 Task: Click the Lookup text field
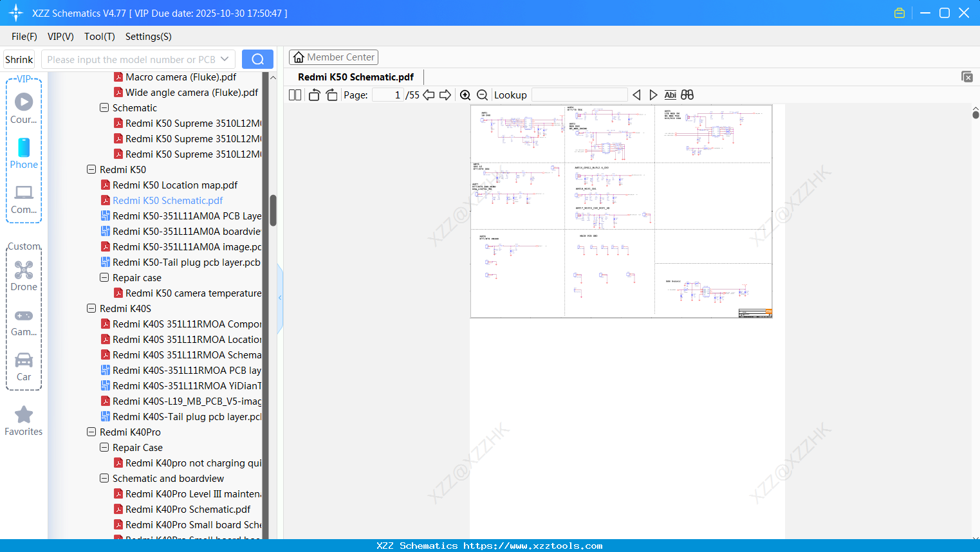(579, 95)
